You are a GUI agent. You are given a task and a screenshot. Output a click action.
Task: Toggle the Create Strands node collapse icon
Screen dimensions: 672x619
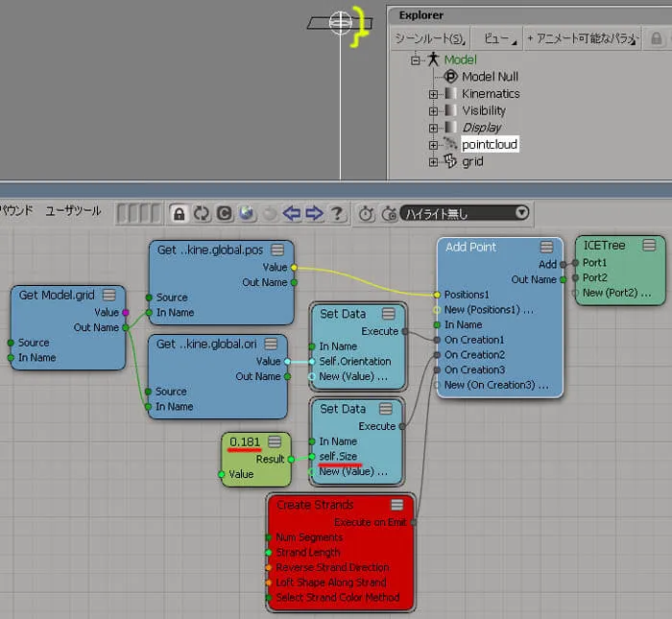397,505
